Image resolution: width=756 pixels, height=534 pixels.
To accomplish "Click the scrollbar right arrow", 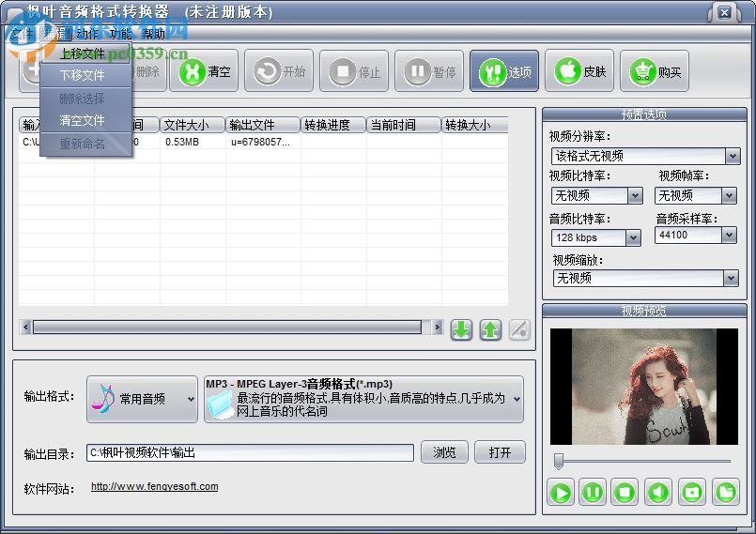I will click(437, 328).
